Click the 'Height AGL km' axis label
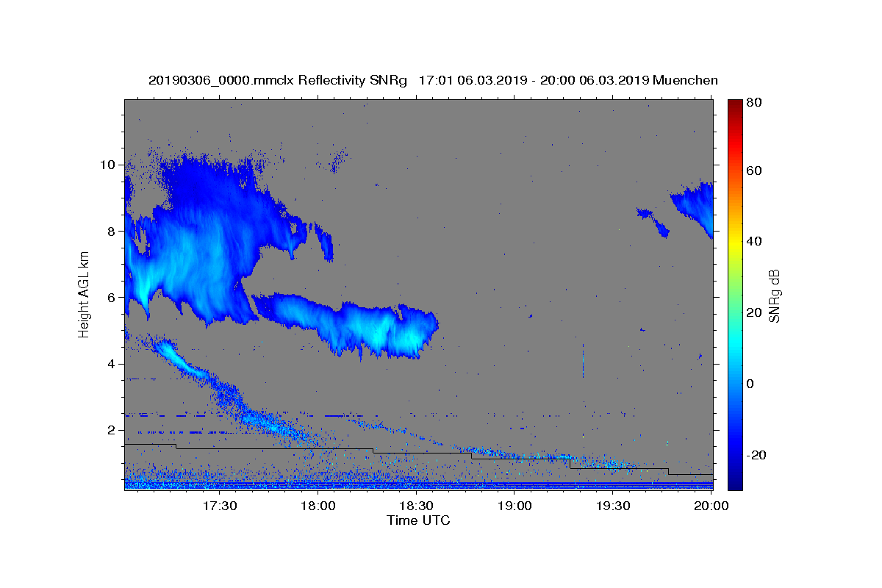 coord(85,294)
